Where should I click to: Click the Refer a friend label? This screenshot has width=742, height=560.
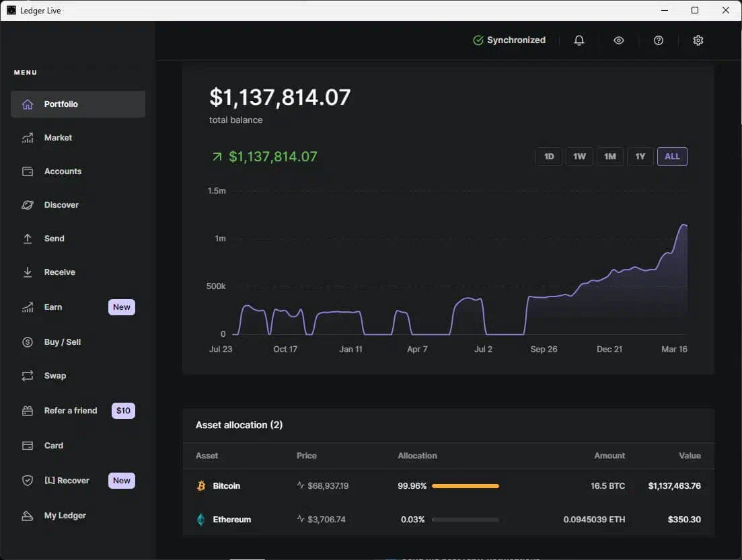pos(71,411)
